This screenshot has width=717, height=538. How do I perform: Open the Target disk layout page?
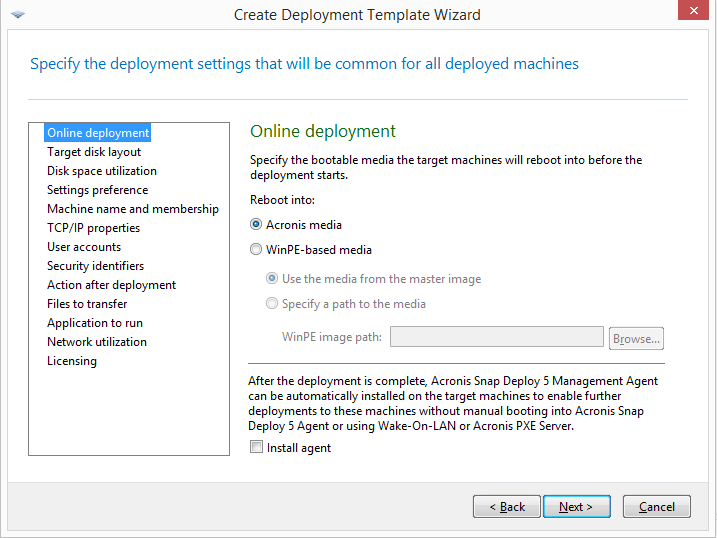coord(94,152)
